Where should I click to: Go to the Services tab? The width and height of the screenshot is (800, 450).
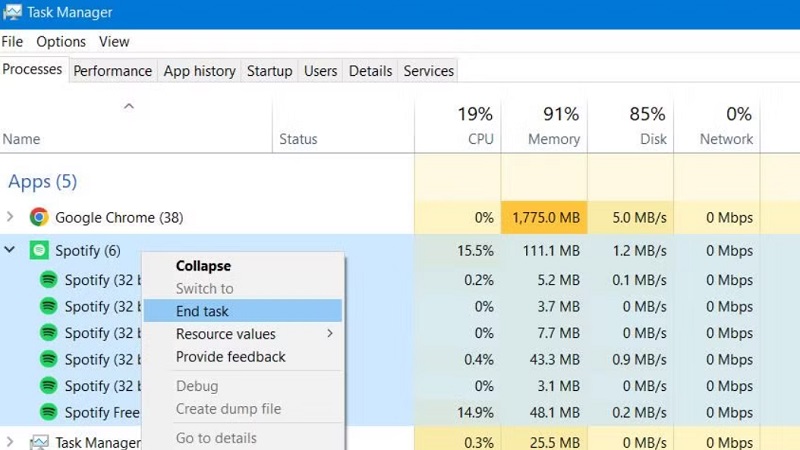pyautogui.click(x=428, y=71)
